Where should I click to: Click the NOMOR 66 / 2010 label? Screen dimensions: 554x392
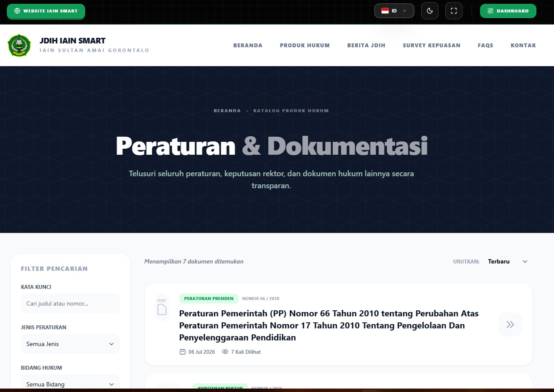[261, 298]
